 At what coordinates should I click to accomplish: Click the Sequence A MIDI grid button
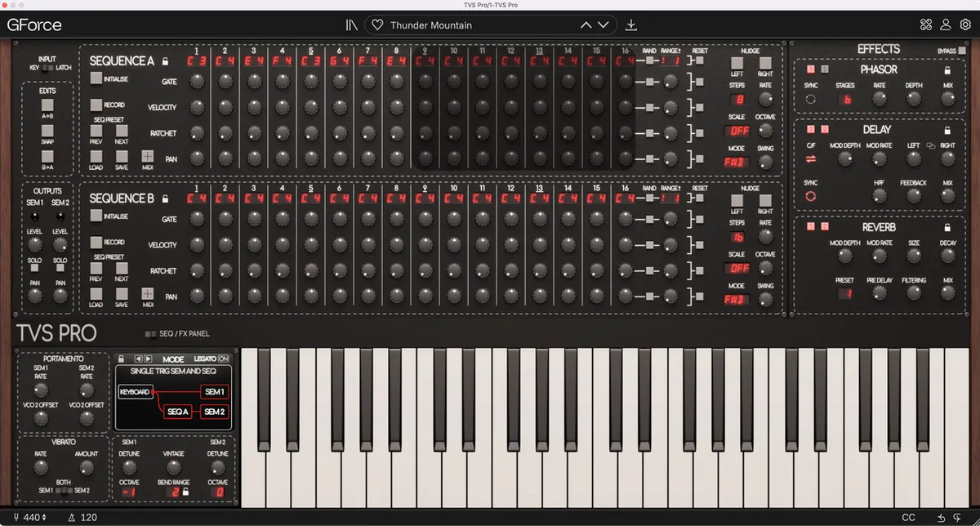point(148,156)
